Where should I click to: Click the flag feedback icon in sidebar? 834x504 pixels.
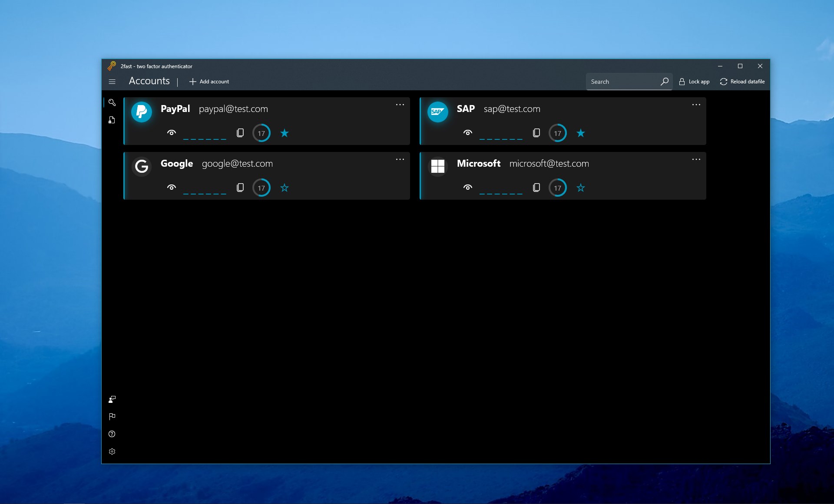click(112, 416)
